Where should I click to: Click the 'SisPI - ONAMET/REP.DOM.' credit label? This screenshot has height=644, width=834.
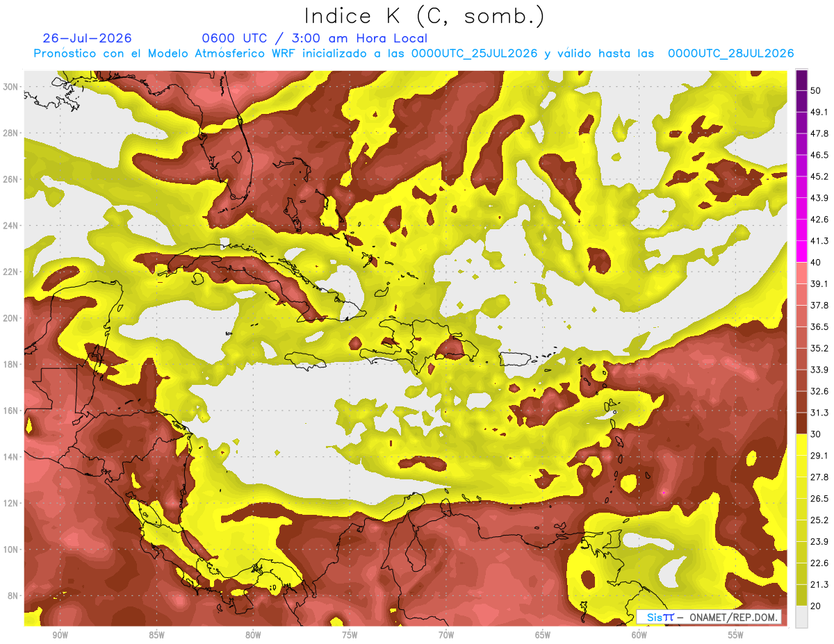point(708,617)
